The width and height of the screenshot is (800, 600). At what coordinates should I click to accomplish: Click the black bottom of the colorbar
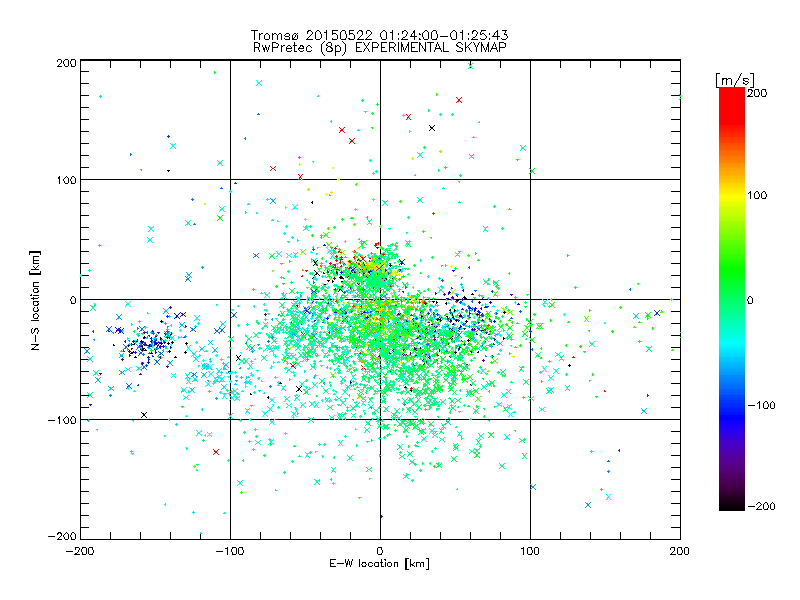tap(732, 503)
